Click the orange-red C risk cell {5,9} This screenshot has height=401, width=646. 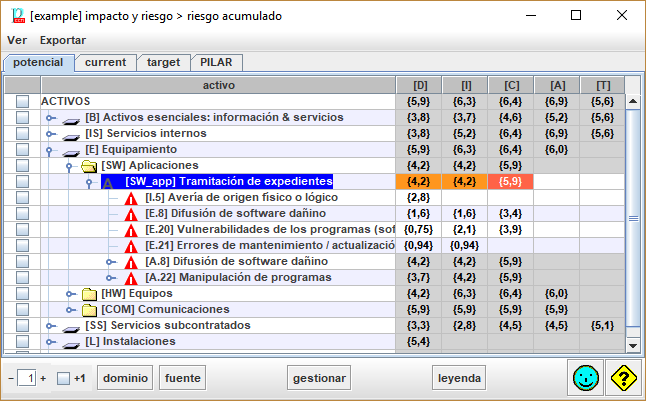(x=510, y=182)
